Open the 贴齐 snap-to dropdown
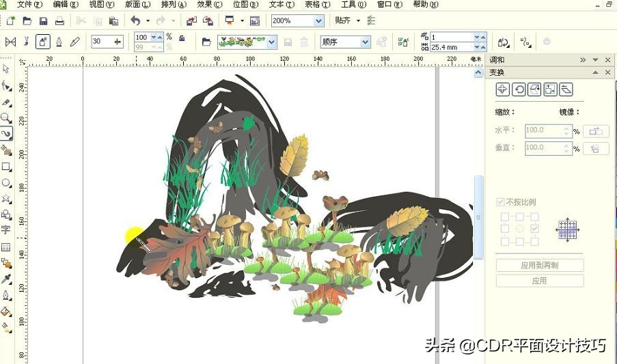 358,20
